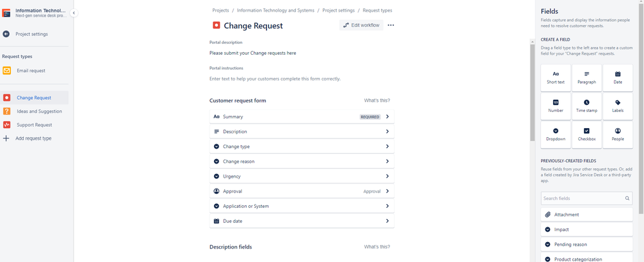
Task: Collapse the left sidebar with chevron button
Action: (x=73, y=13)
